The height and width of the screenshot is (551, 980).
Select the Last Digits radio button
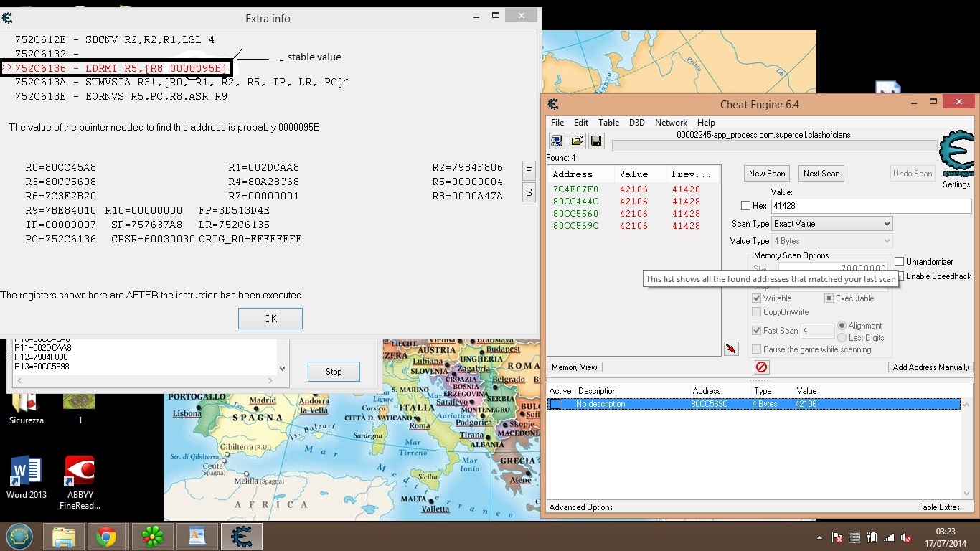(x=842, y=338)
